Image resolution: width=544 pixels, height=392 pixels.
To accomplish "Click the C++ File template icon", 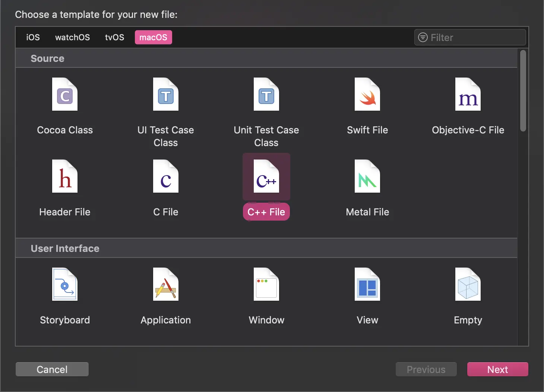I will 266,176.
